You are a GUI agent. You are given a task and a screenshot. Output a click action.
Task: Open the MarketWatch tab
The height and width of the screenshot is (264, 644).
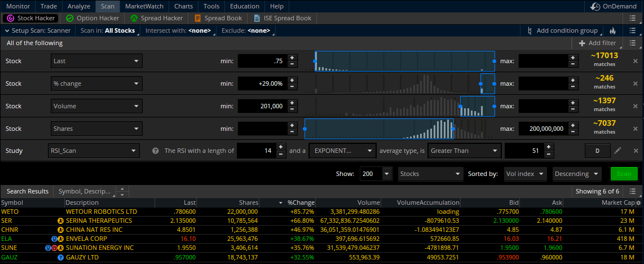pyautogui.click(x=144, y=6)
